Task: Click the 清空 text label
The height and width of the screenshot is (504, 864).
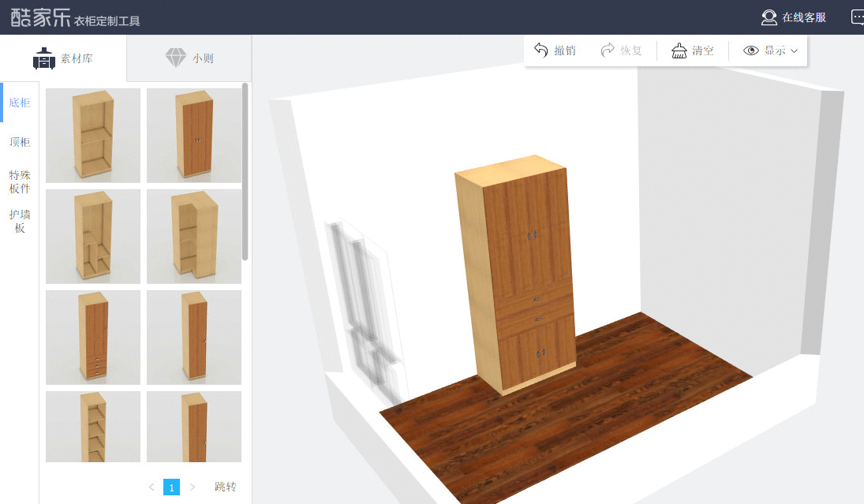Action: pos(702,50)
